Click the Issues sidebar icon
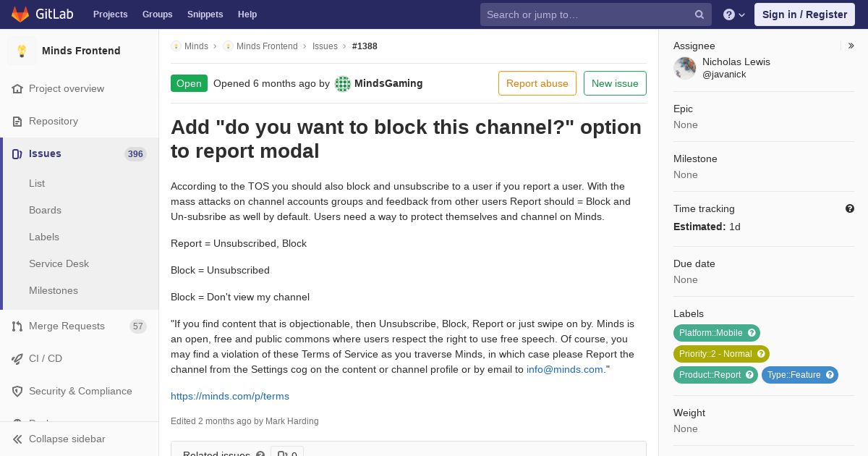868x456 pixels. [17, 154]
